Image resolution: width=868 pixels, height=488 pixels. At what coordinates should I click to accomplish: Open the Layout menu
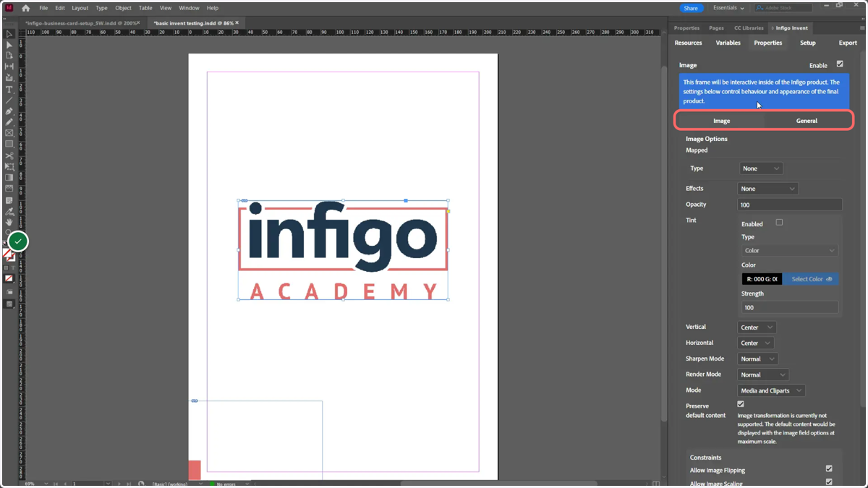[x=80, y=8]
